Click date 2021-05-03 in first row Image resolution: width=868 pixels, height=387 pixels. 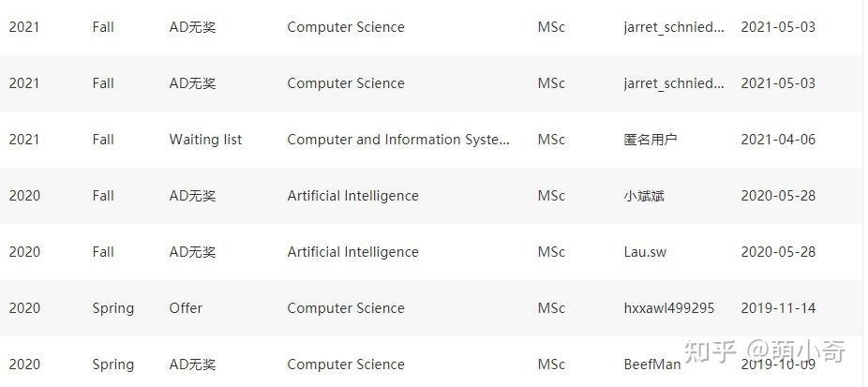click(778, 27)
